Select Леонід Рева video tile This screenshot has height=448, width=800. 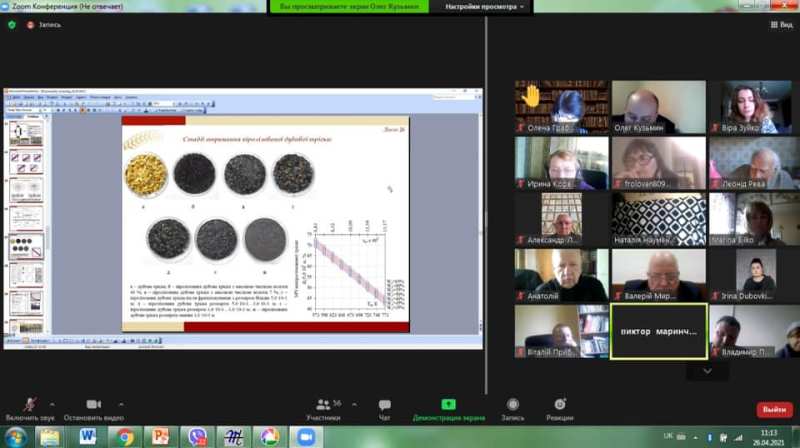tap(755, 163)
